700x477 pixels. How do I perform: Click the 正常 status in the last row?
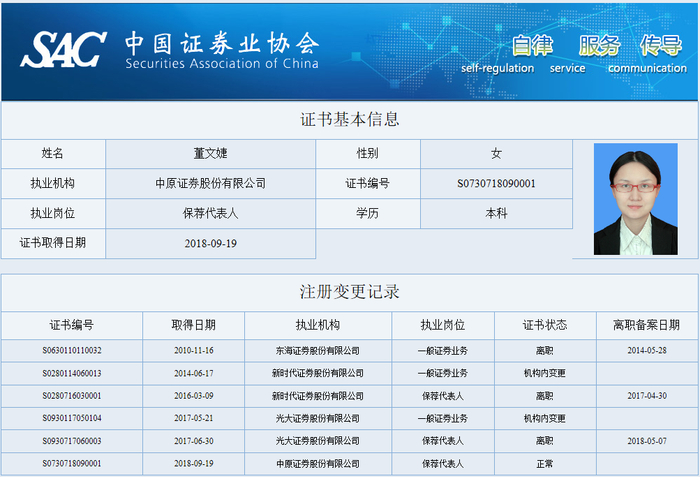click(x=545, y=464)
